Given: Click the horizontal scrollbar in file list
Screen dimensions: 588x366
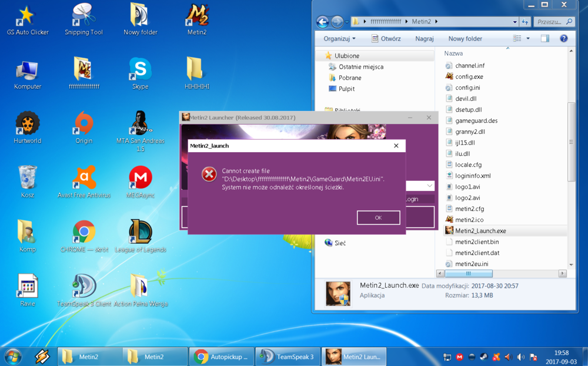Looking at the screenshot, I should tap(468, 273).
